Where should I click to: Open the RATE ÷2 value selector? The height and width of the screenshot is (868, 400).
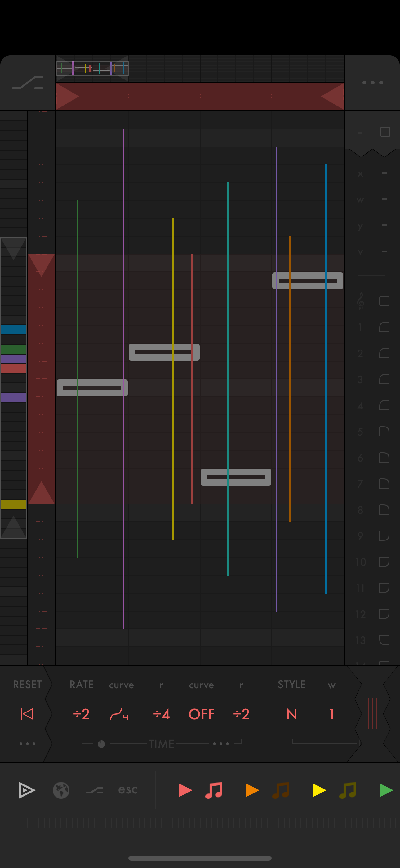click(81, 714)
